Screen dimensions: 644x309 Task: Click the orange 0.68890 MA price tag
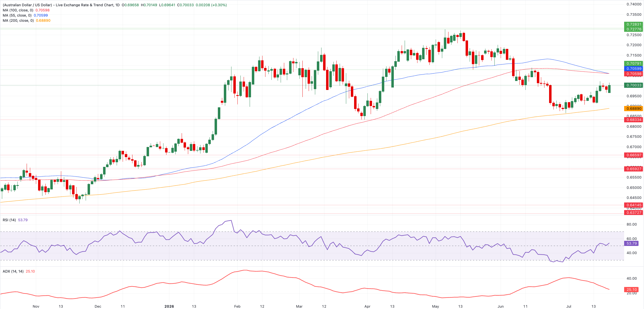point(634,108)
